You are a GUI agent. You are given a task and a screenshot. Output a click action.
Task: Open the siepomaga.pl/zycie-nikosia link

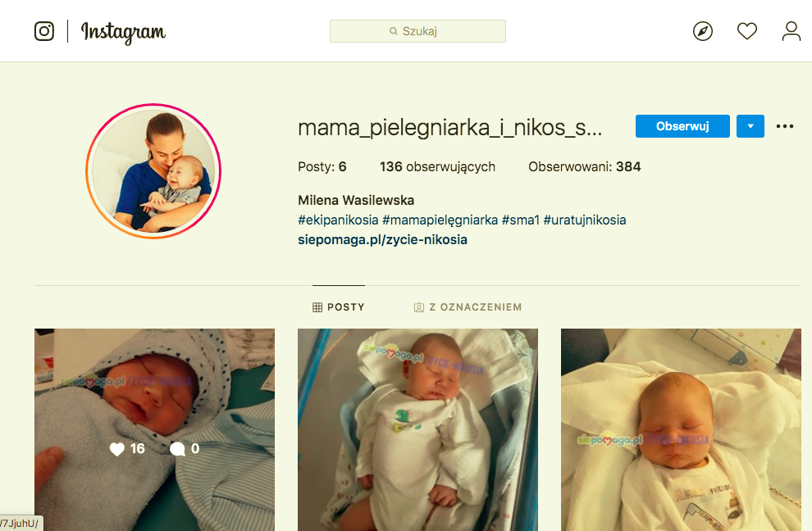point(382,239)
